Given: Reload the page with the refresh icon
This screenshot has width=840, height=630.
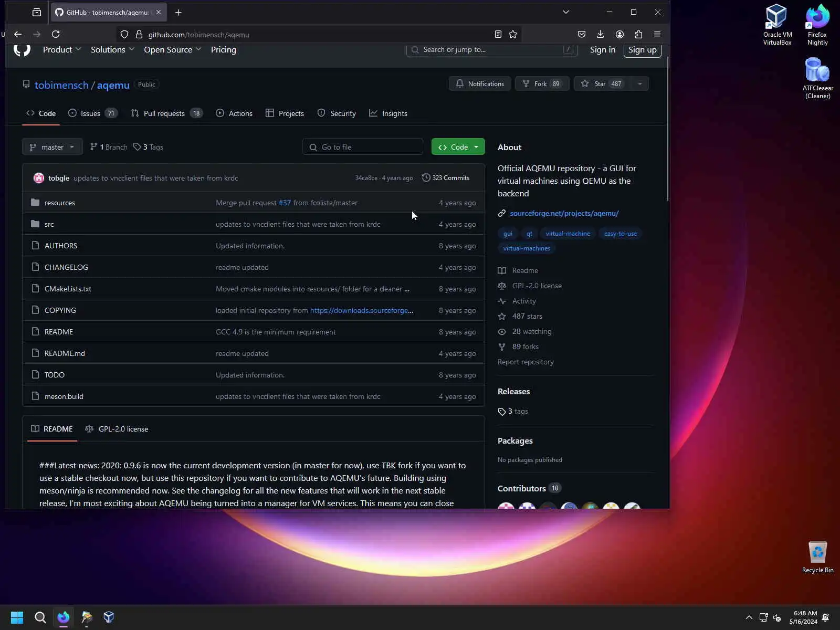Looking at the screenshot, I should [x=56, y=34].
